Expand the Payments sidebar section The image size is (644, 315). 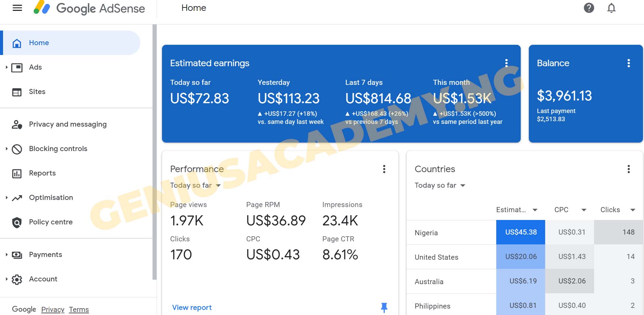(6, 255)
